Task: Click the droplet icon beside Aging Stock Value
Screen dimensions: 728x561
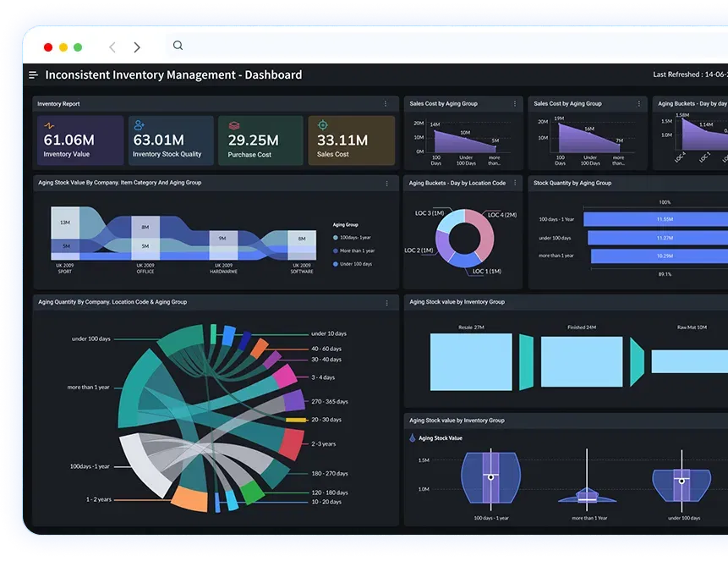Action: [x=413, y=438]
